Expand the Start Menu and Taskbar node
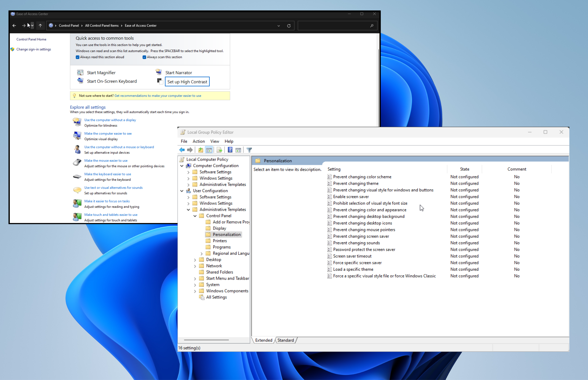 (195, 278)
